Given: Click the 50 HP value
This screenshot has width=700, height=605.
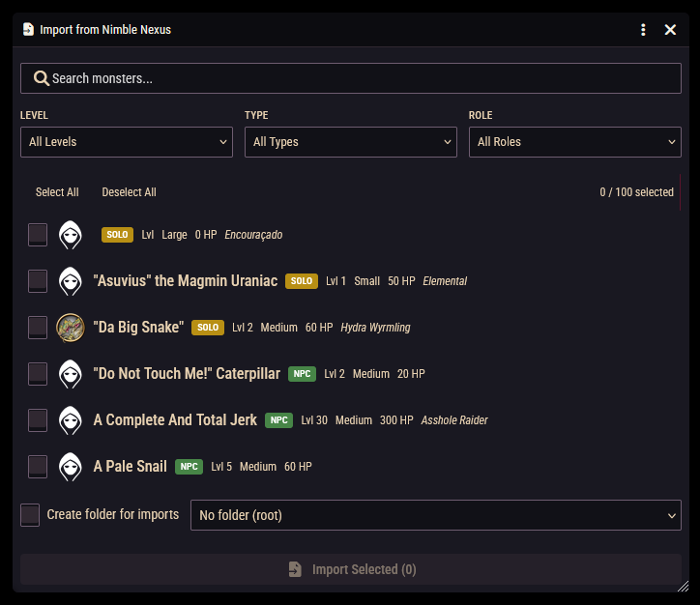Looking at the screenshot, I should click(x=401, y=281).
